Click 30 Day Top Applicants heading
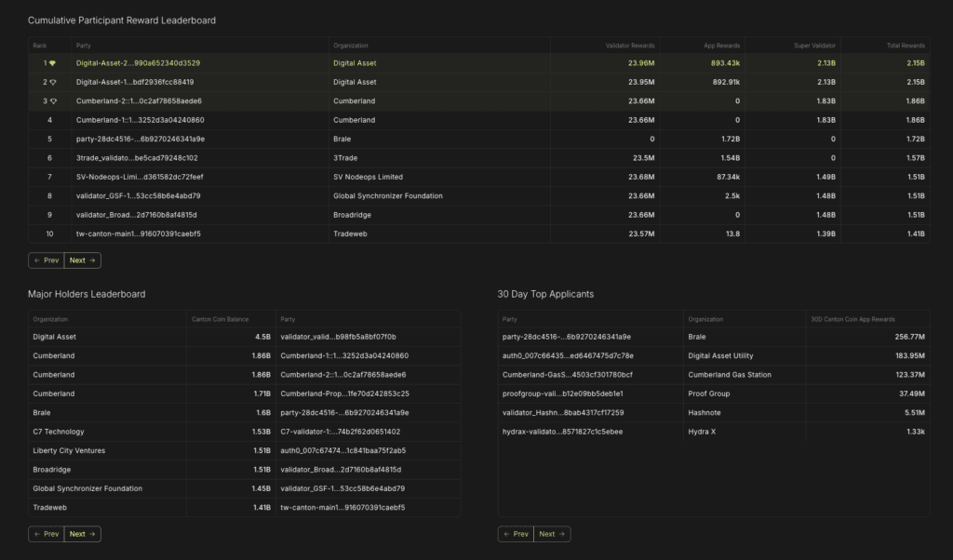 545,295
